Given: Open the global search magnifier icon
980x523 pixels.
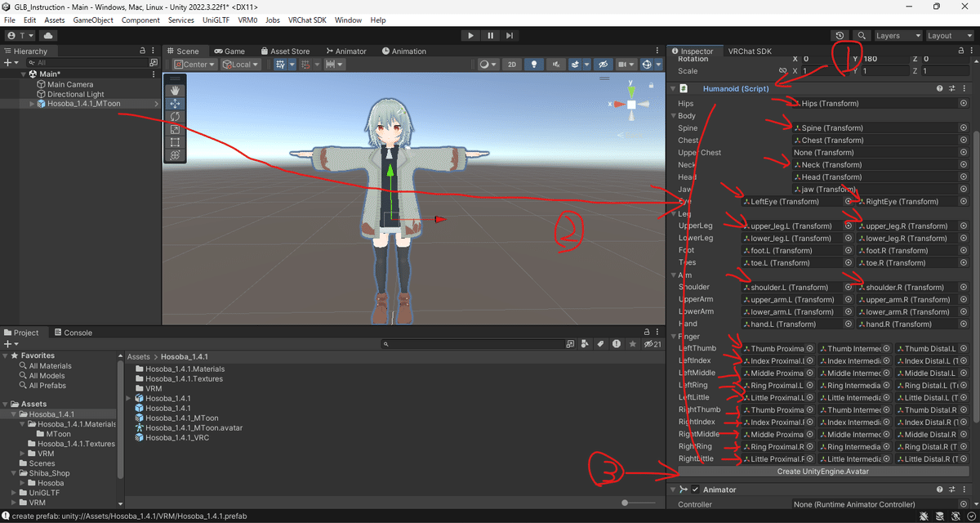Looking at the screenshot, I should [862, 36].
